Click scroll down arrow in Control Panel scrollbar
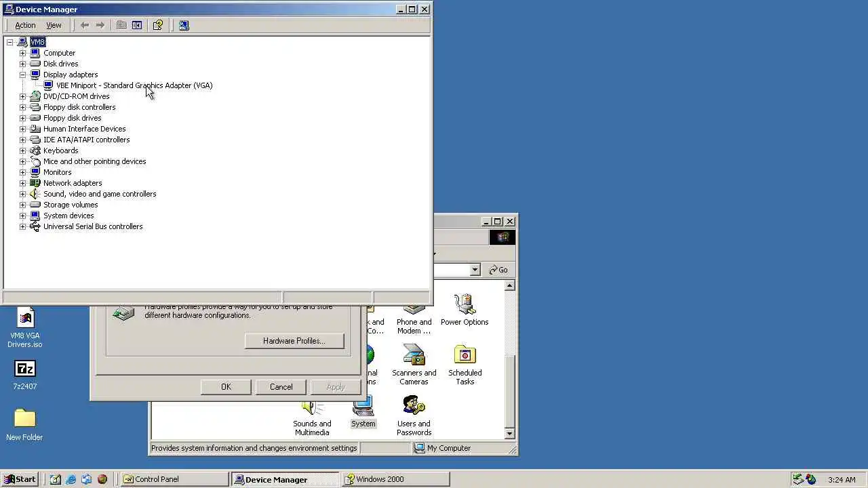 510,434
